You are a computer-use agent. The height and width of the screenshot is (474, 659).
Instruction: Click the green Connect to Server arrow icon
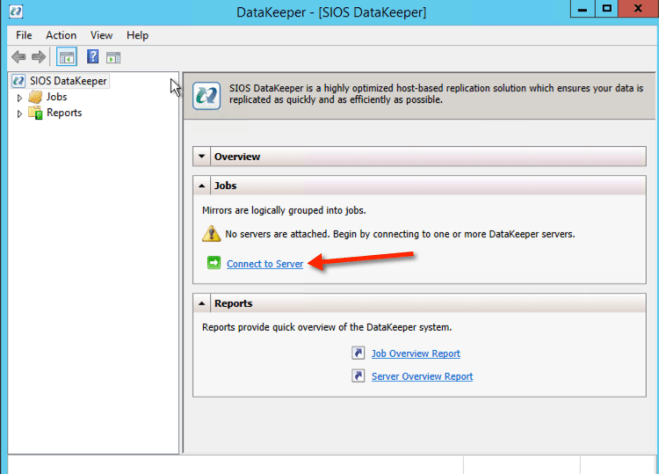point(213,264)
